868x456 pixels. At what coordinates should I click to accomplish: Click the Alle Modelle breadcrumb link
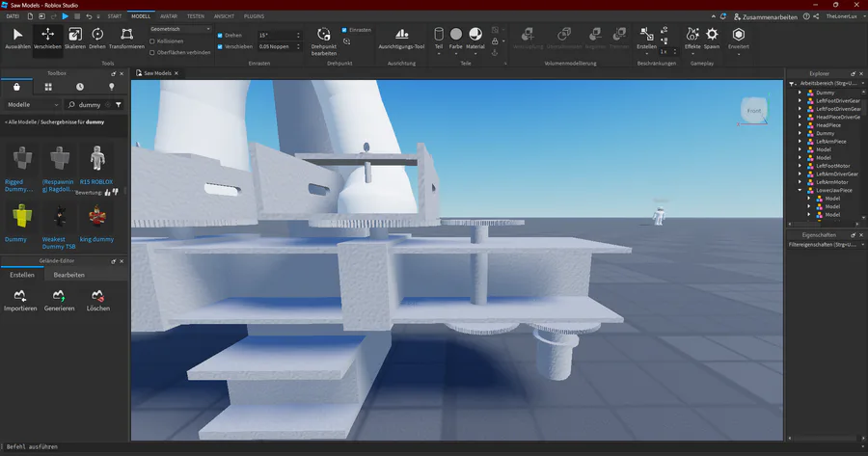point(24,122)
